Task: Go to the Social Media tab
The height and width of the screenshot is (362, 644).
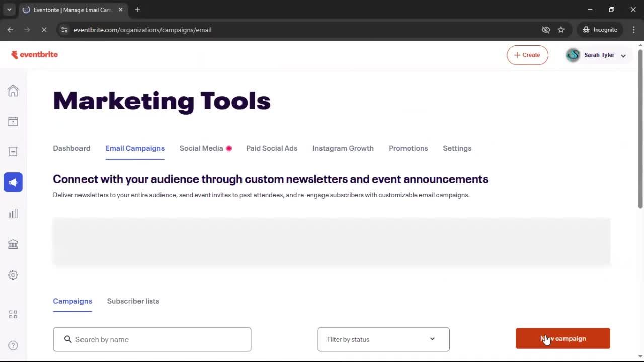Action: (x=201, y=148)
